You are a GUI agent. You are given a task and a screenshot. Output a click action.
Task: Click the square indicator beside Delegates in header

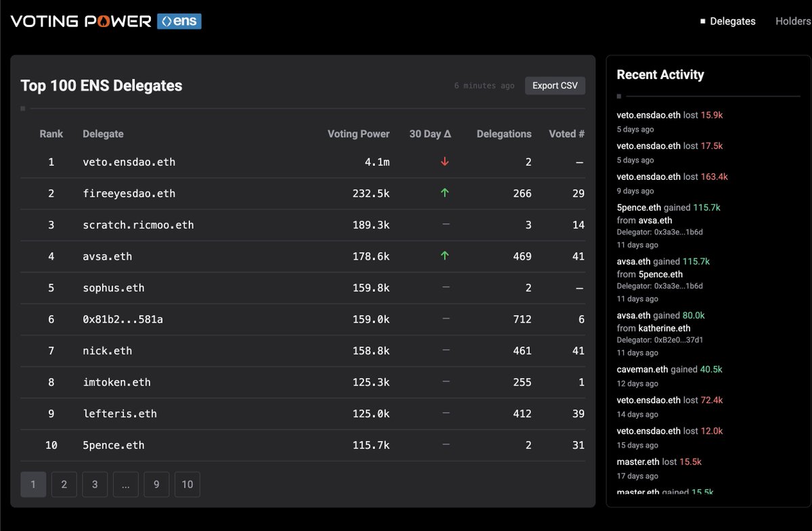coord(702,20)
